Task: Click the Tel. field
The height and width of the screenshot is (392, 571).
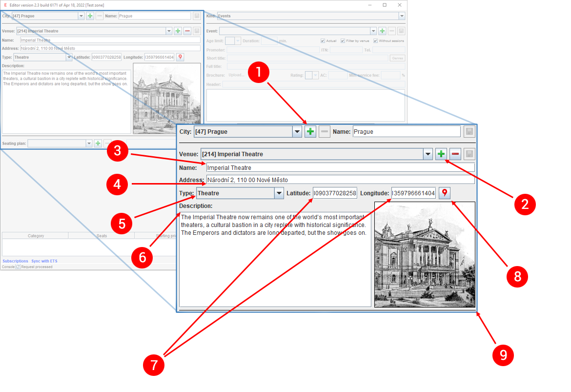Action: click(x=388, y=50)
